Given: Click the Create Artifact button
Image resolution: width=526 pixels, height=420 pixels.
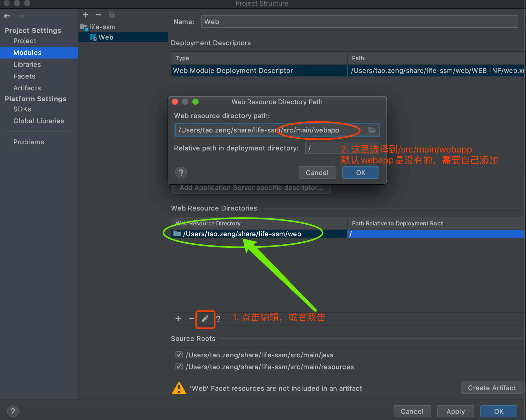Looking at the screenshot, I should (x=492, y=388).
